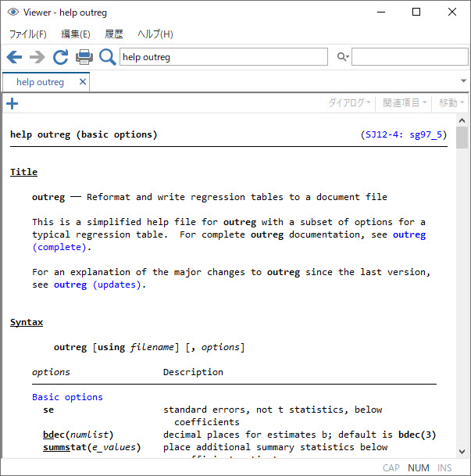Image resolution: width=471 pixels, height=476 pixels.
Task: Click the Viewer eye icon in title bar
Action: click(x=13, y=13)
